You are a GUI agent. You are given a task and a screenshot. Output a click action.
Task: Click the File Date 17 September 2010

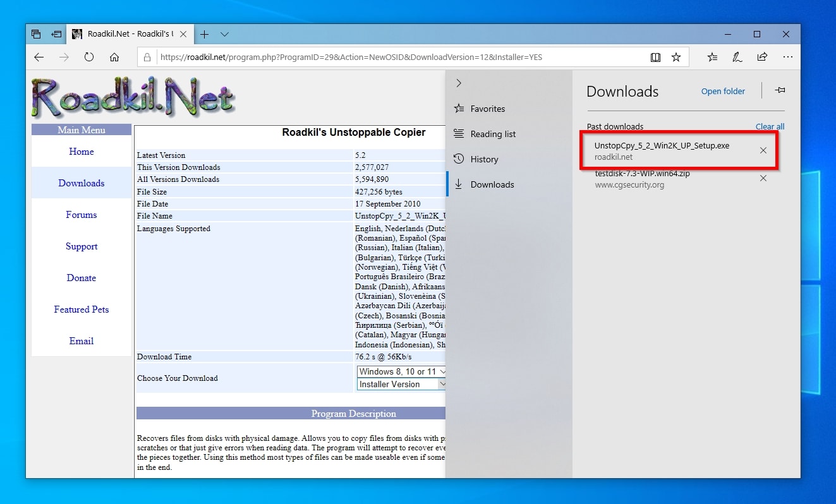point(388,204)
